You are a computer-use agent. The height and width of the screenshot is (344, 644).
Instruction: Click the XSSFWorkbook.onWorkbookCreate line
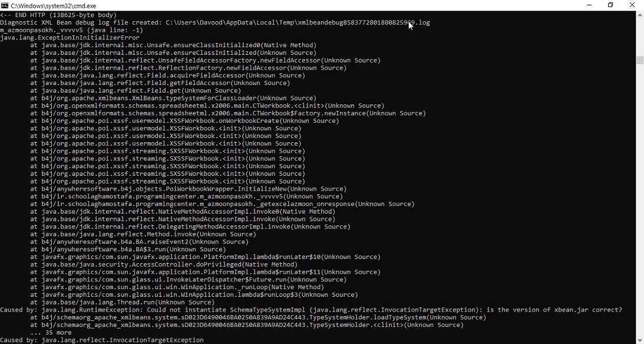pyautogui.click(x=184, y=121)
